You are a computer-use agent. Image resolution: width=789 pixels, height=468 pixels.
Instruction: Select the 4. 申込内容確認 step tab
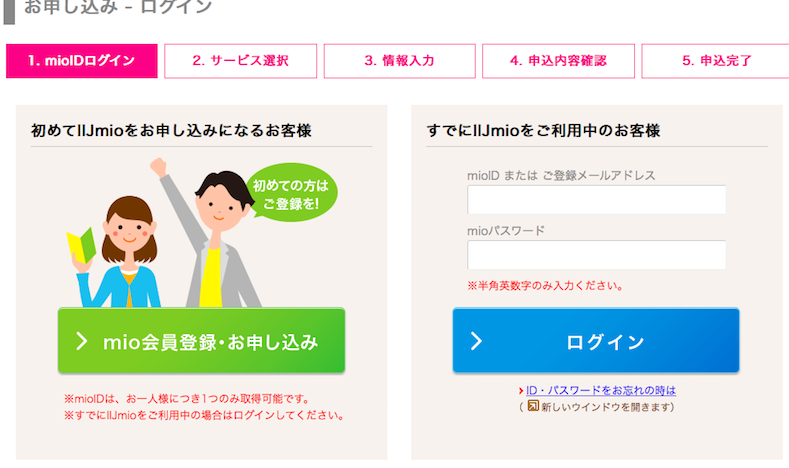(559, 61)
